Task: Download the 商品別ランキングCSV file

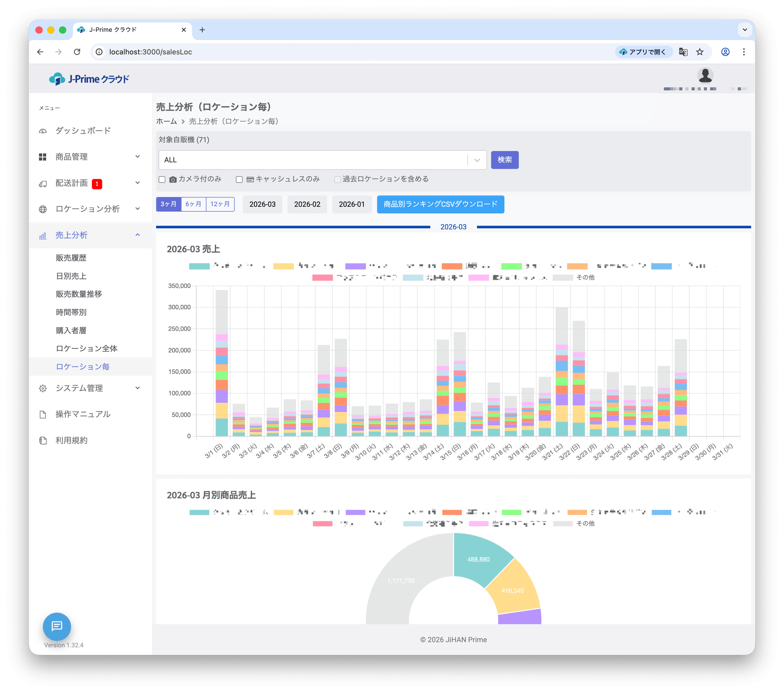Action: pos(440,204)
